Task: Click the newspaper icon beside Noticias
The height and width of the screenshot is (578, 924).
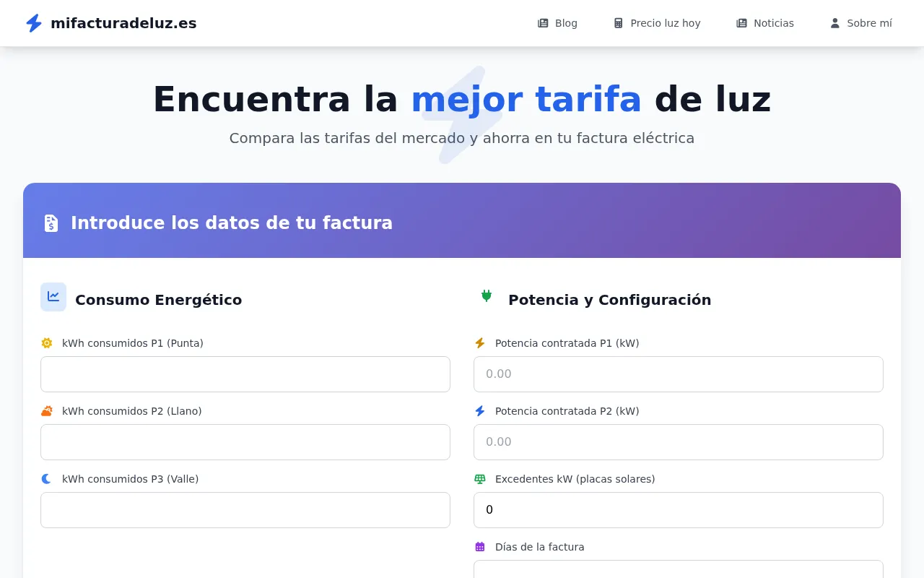Action: pos(741,23)
